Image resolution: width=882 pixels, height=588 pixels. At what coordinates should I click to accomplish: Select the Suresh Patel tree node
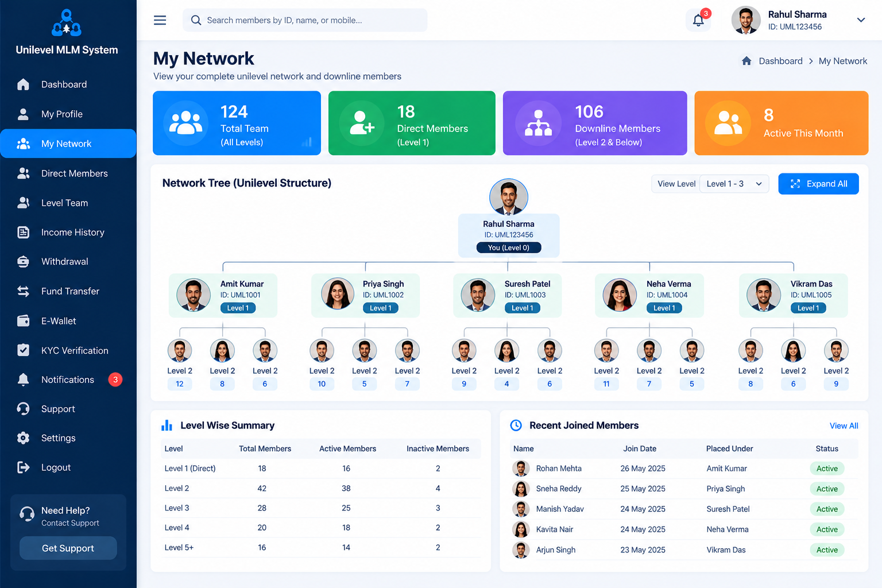pos(507,295)
